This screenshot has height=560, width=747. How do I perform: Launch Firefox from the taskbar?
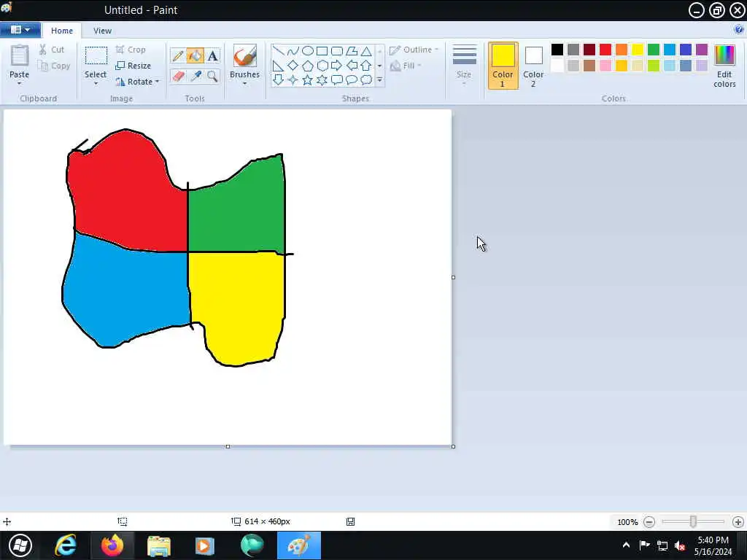[x=112, y=545]
